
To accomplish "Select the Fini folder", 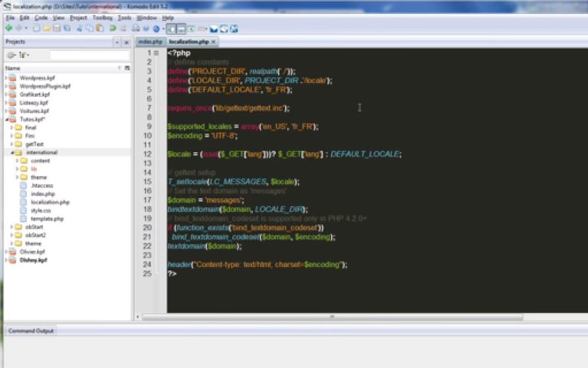I will 30,135.
